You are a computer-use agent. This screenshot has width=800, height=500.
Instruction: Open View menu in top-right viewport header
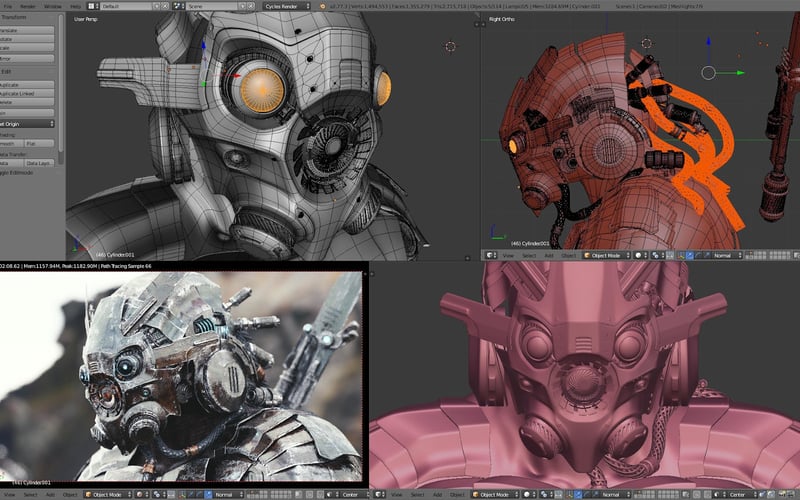click(x=508, y=255)
